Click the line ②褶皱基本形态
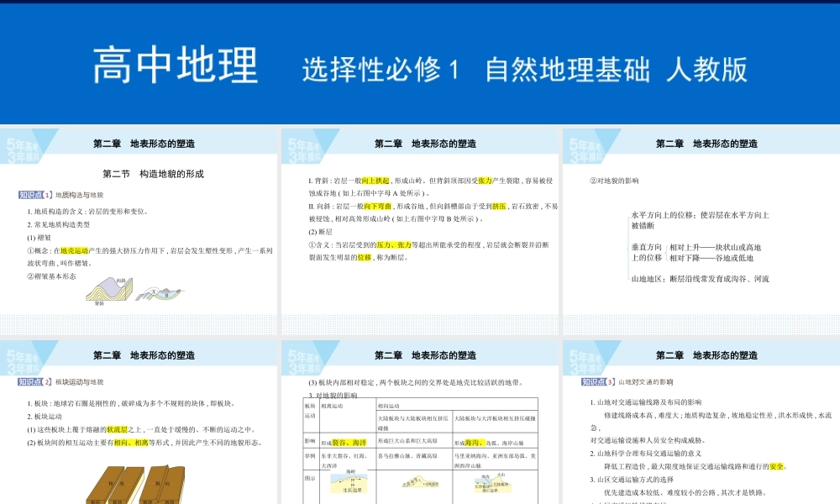Viewport: 840px width, 504px height. (x=51, y=276)
